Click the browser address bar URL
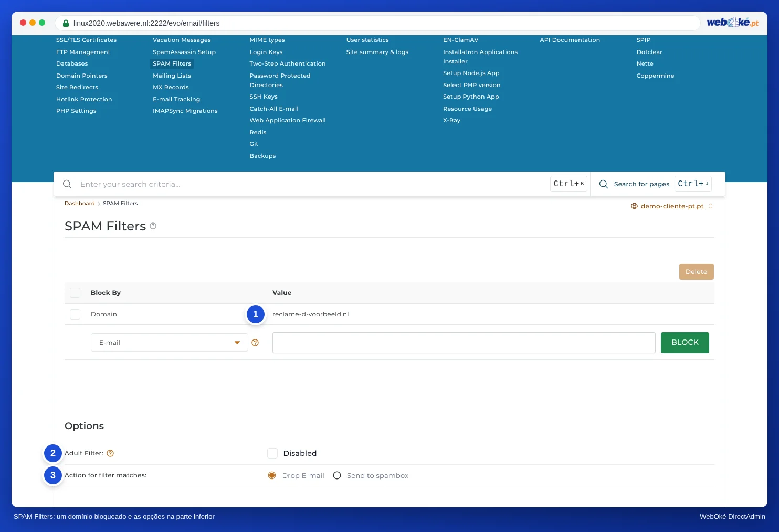 click(146, 23)
